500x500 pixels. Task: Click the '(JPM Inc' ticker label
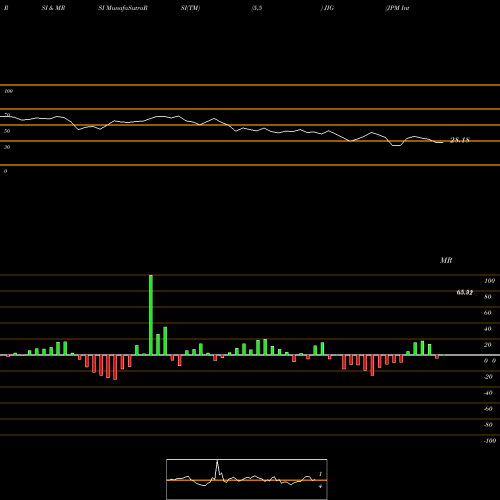tap(397, 8)
